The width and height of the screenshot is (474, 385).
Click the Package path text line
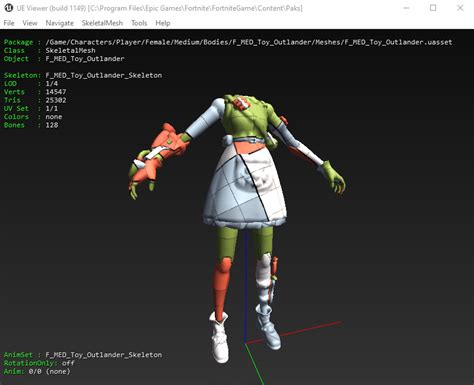click(228, 42)
